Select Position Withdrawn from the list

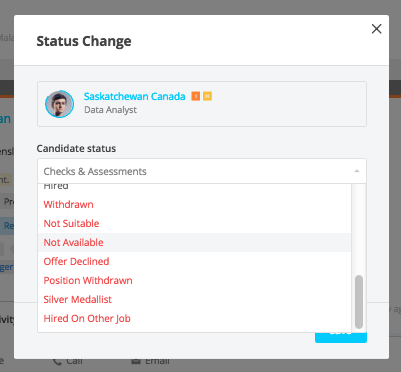tap(194, 280)
